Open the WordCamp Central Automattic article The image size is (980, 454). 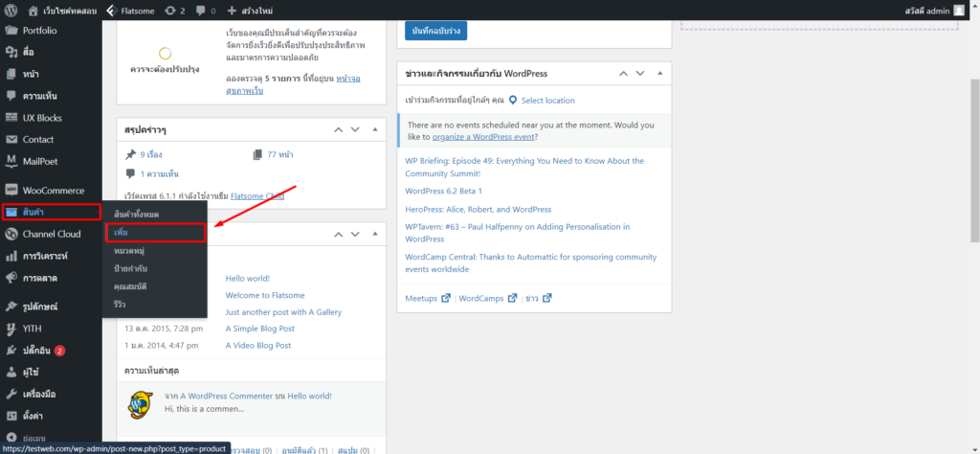(x=530, y=262)
